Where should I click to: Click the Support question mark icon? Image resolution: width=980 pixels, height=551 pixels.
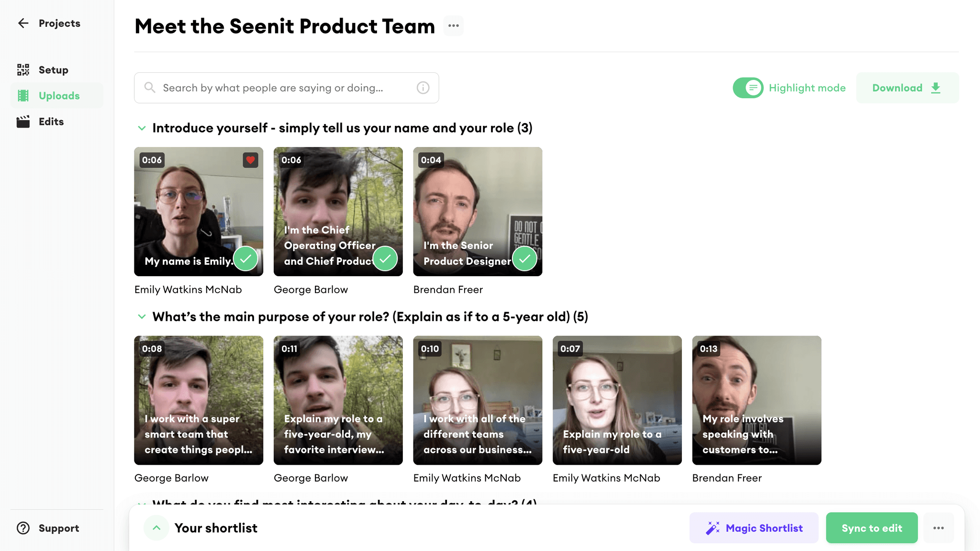tap(22, 528)
